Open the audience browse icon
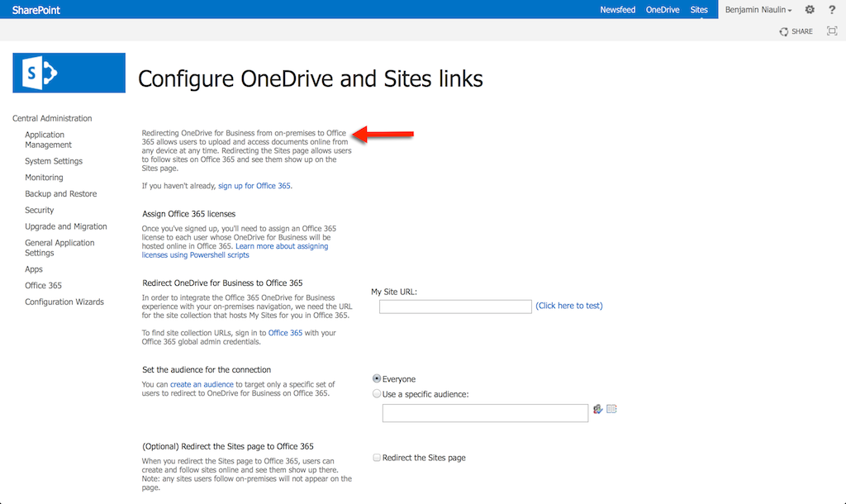This screenshot has width=846, height=504. pos(611,409)
